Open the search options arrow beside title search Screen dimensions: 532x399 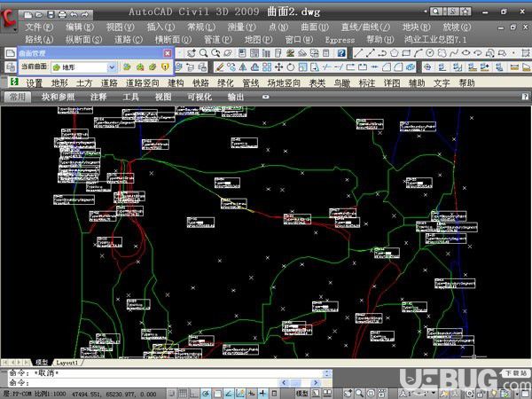425,12
